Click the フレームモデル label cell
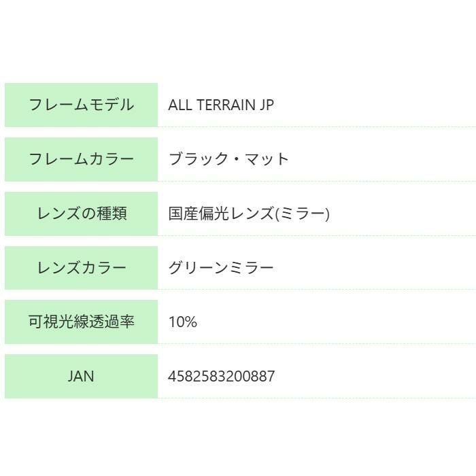The width and height of the screenshot is (476, 476). 81,105
